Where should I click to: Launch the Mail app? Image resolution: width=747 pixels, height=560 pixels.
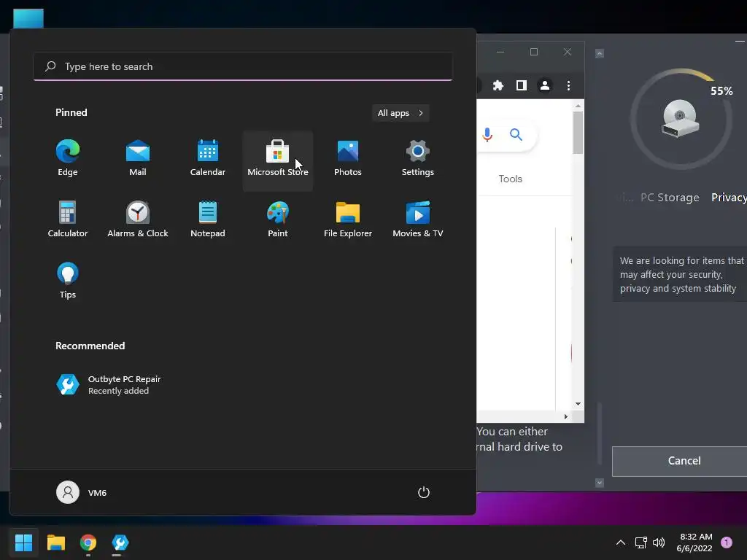(x=138, y=159)
